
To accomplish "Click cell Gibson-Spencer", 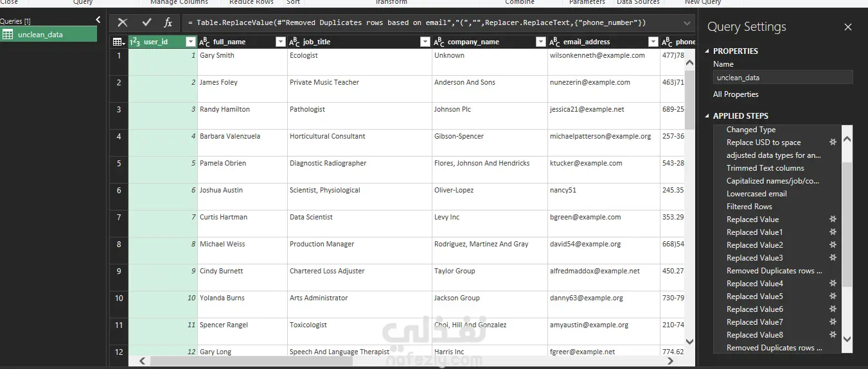I will [x=490, y=142].
